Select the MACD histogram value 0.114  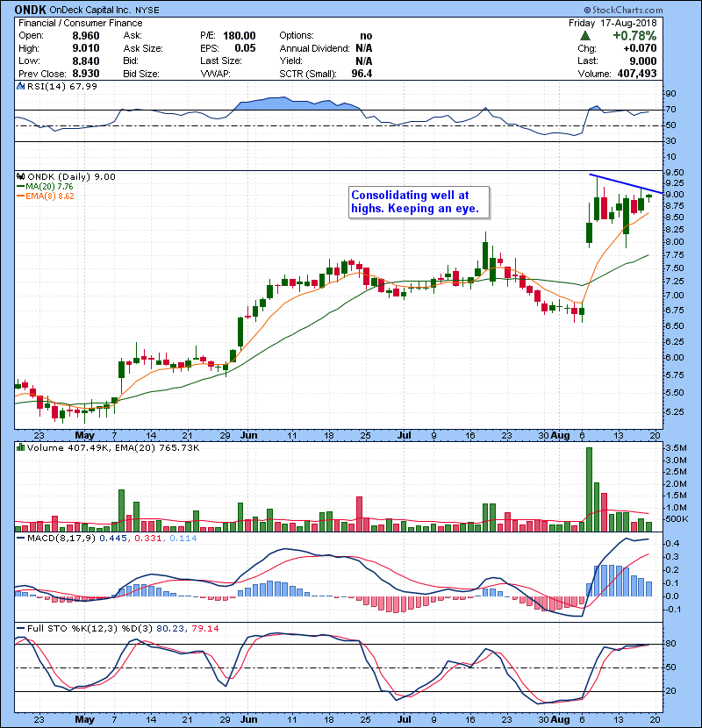pyautogui.click(x=183, y=539)
